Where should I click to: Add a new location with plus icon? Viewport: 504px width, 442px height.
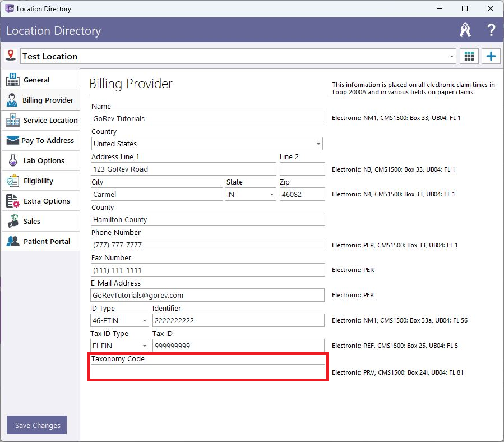point(491,56)
